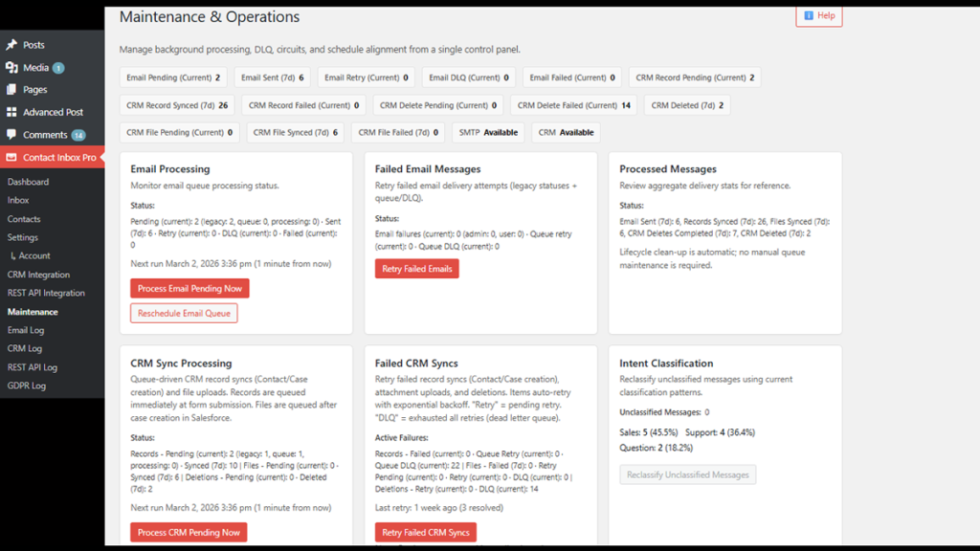The height and width of the screenshot is (551, 980).
Task: Click the Advanced Post grid icon
Action: [11, 112]
